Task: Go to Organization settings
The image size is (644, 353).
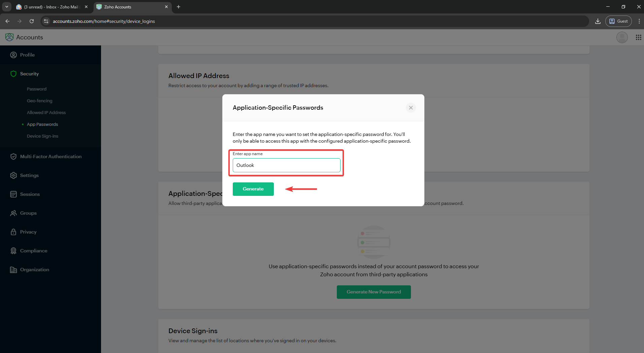Action: coord(34,270)
